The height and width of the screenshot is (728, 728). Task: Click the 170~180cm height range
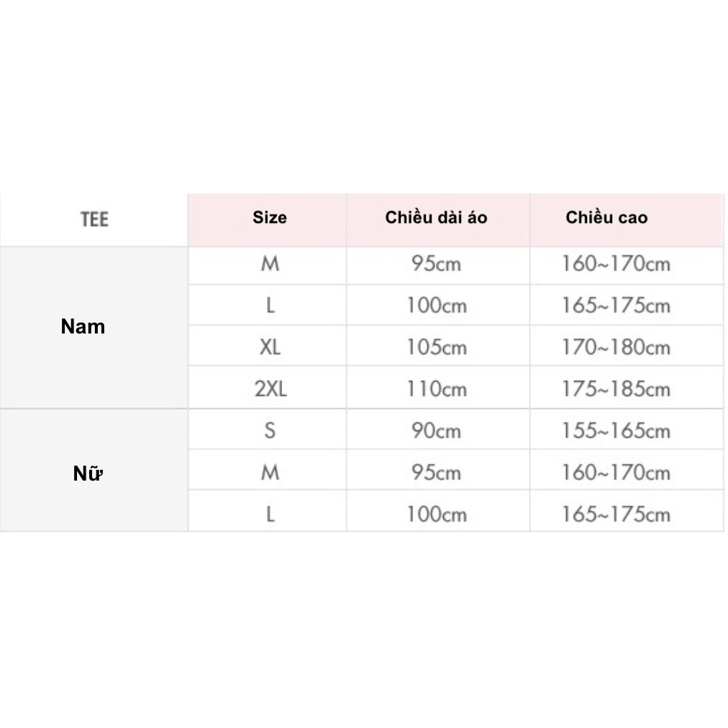point(616,347)
